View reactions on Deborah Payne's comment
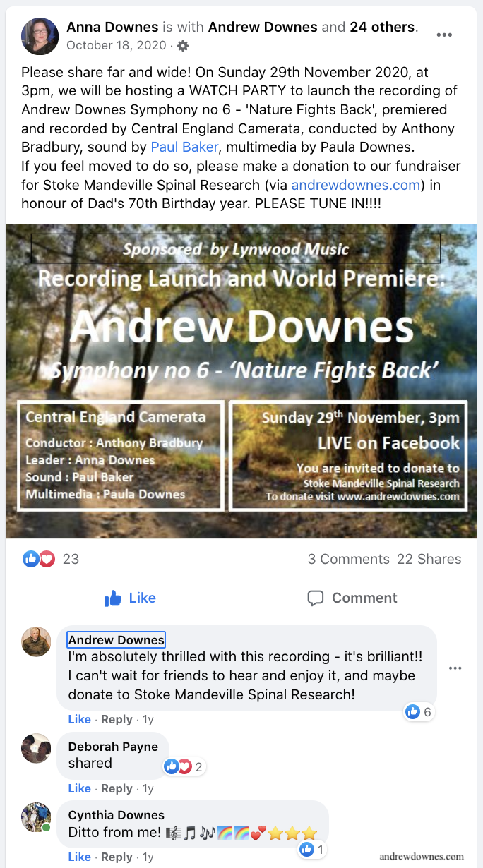The height and width of the screenshot is (868, 483). (184, 767)
